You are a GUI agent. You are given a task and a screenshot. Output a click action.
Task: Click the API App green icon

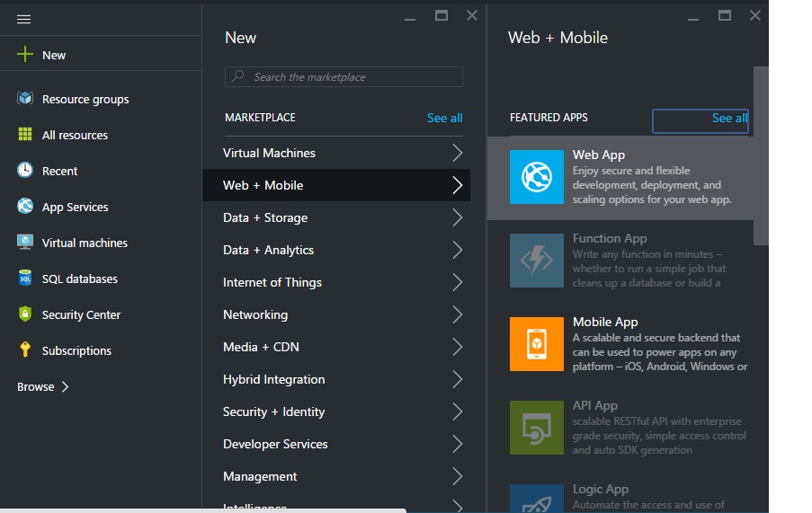(537, 428)
